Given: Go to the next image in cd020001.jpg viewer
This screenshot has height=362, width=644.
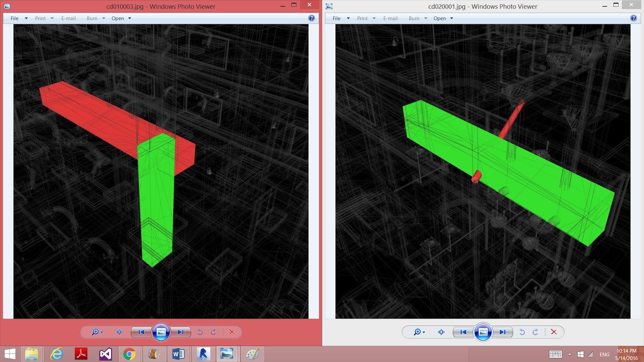Looking at the screenshot, I should [x=502, y=332].
